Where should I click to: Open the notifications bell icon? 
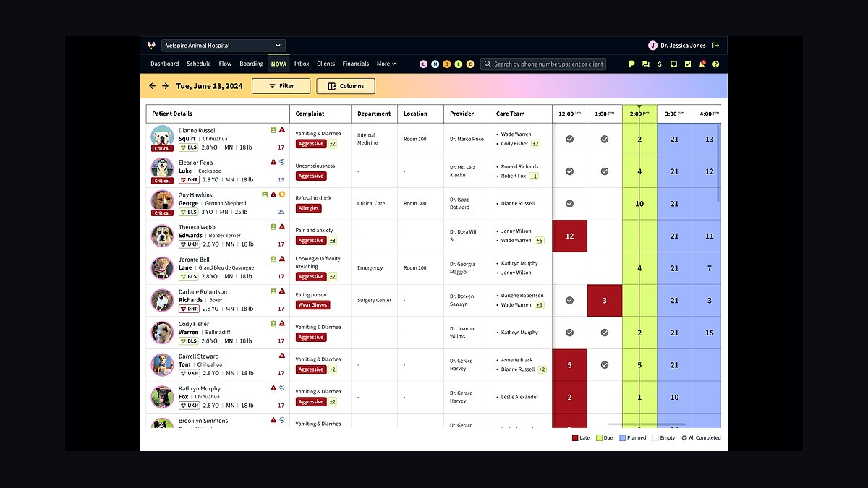click(x=702, y=64)
